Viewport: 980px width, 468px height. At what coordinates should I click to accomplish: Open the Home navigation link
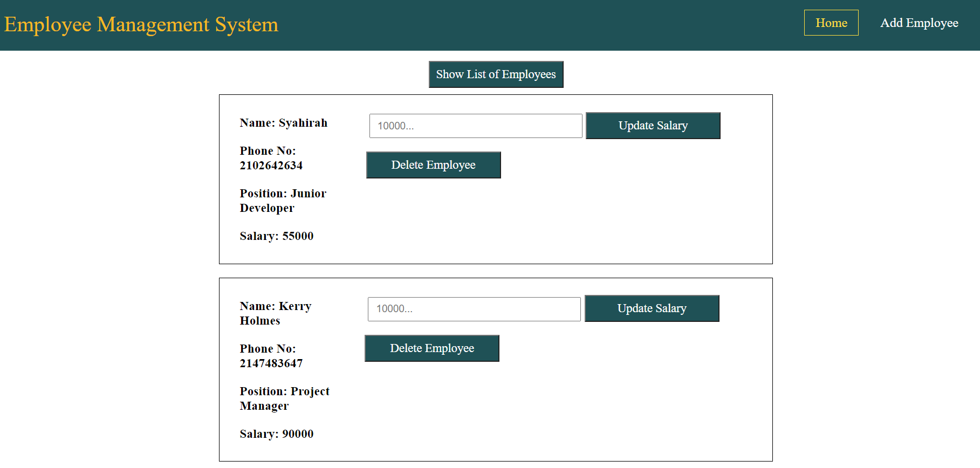click(x=831, y=23)
